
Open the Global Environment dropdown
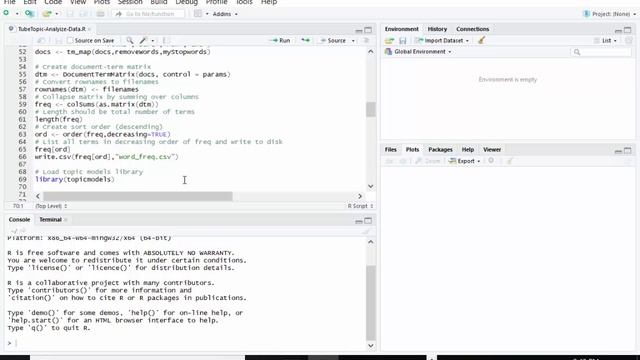[x=418, y=52]
